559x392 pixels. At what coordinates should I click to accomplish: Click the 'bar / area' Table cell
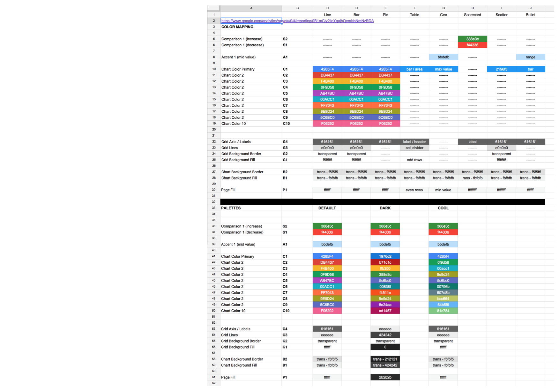pyautogui.click(x=414, y=69)
